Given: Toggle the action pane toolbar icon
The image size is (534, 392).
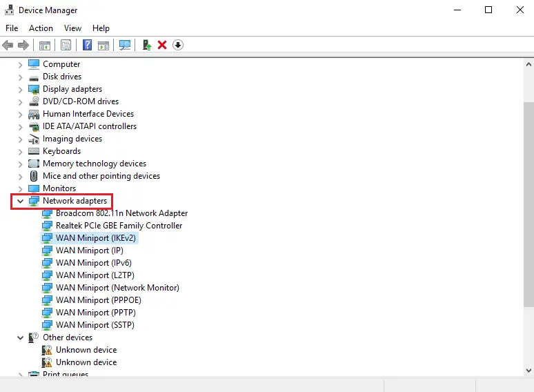Looking at the screenshot, I should pos(103,45).
